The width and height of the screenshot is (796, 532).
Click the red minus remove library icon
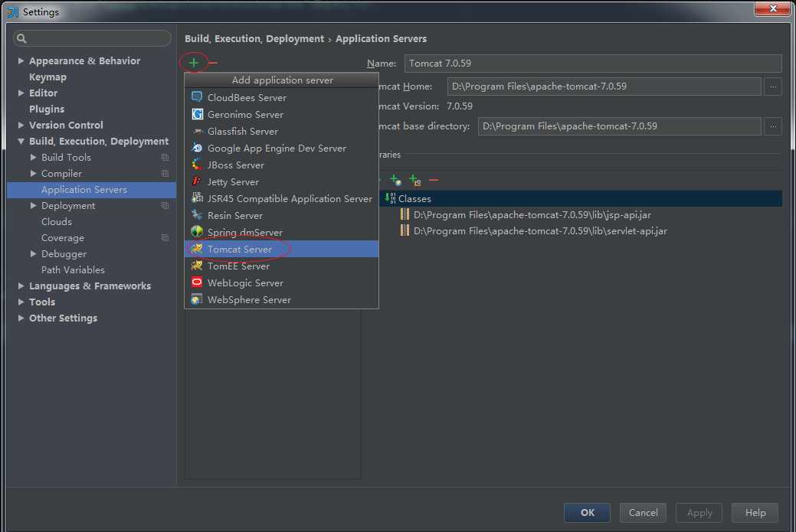434,180
